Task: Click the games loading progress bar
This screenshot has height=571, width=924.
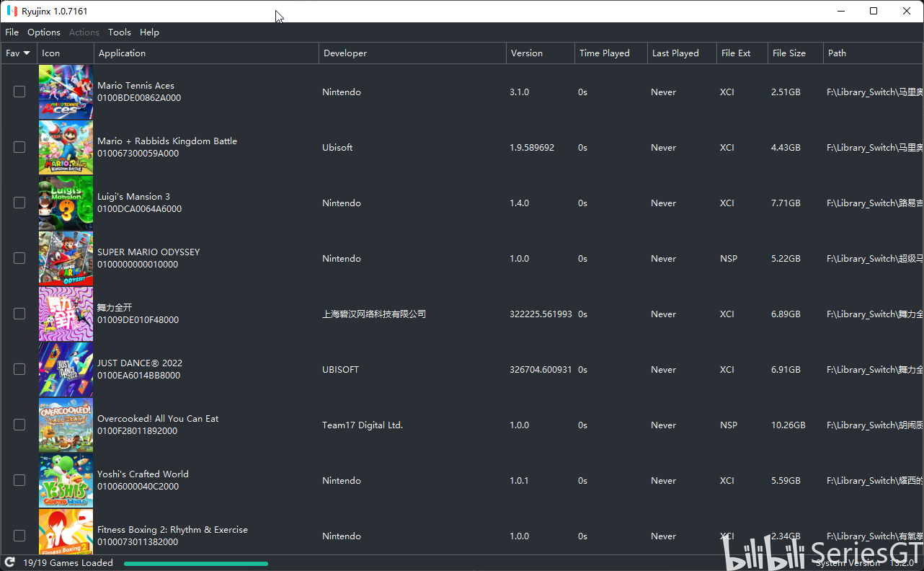Action: point(196,564)
